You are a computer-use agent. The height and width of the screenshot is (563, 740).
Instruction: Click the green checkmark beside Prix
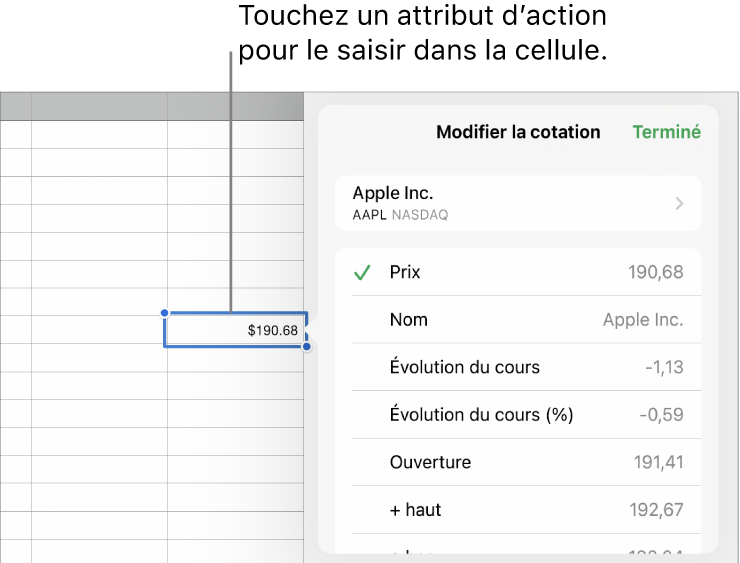[362, 272]
